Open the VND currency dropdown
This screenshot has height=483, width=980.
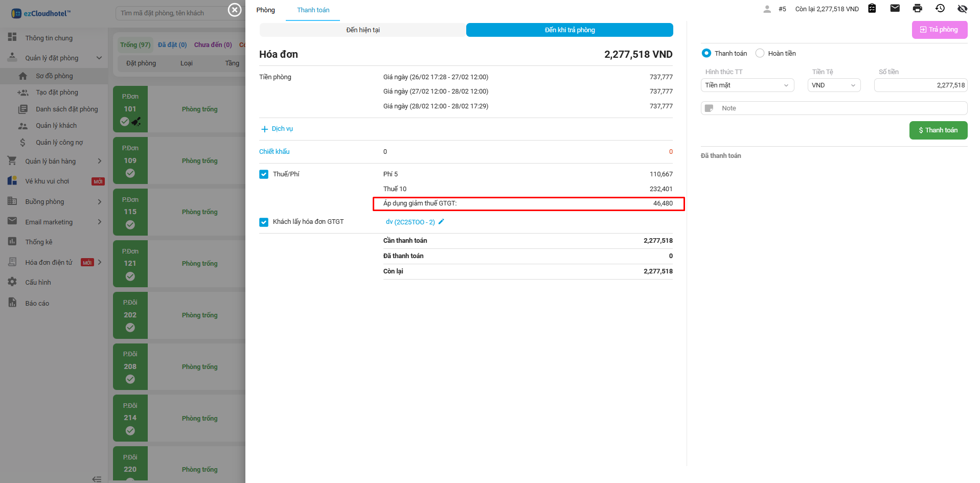point(833,85)
